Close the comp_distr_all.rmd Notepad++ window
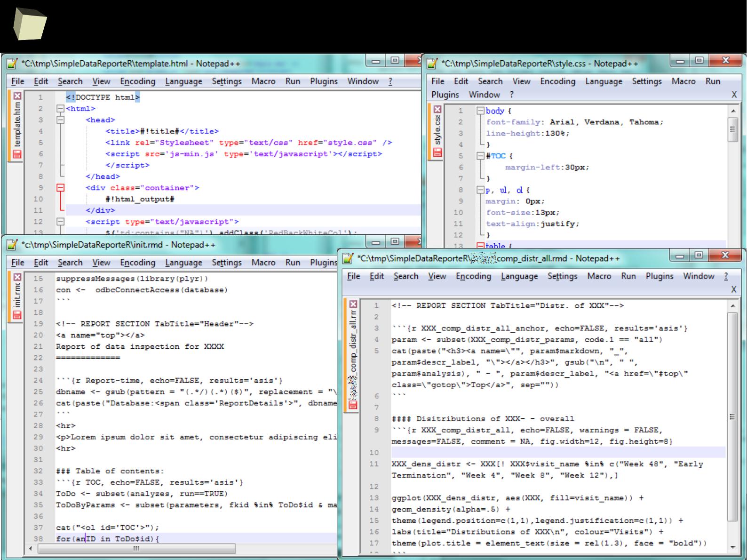The image size is (747, 560). point(725,256)
